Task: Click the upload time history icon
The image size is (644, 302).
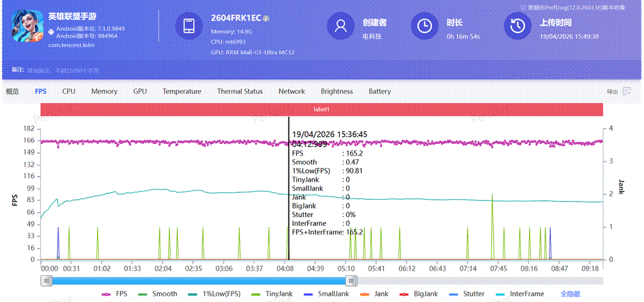Action: [517, 26]
